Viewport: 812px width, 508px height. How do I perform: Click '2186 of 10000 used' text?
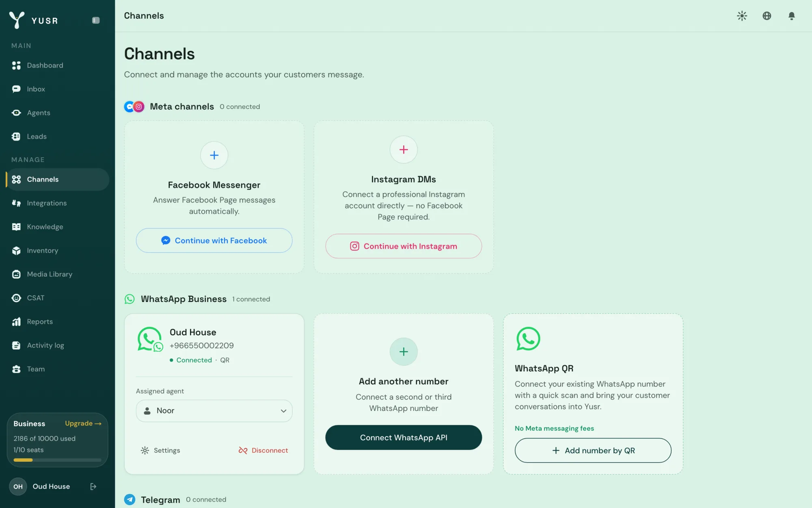[45, 439]
